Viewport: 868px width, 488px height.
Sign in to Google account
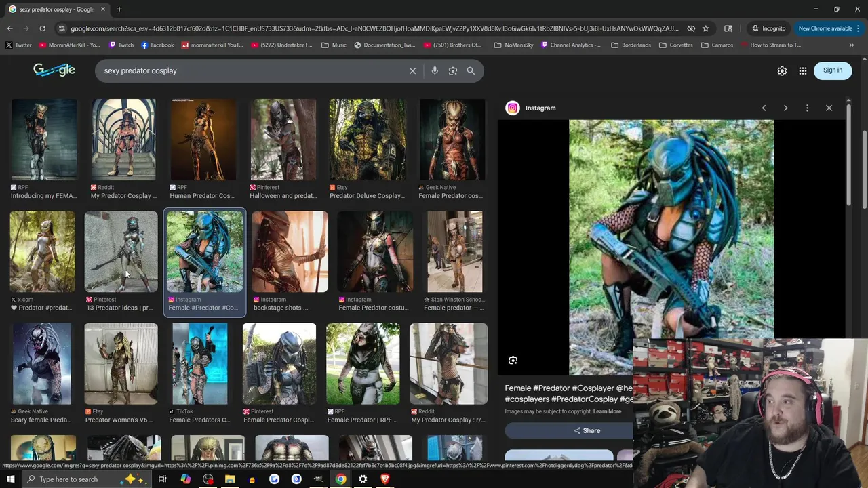[833, 70]
